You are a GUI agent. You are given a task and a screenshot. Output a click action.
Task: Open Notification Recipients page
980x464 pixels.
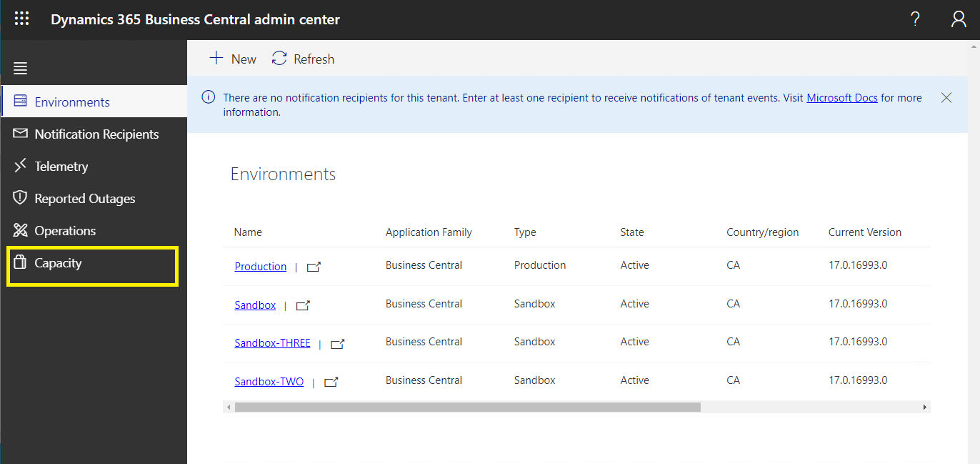94,134
